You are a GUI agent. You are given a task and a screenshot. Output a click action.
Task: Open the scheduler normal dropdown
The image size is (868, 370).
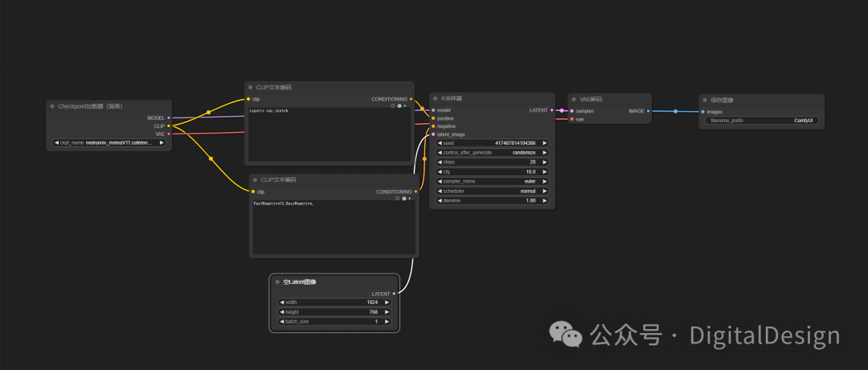click(x=492, y=191)
